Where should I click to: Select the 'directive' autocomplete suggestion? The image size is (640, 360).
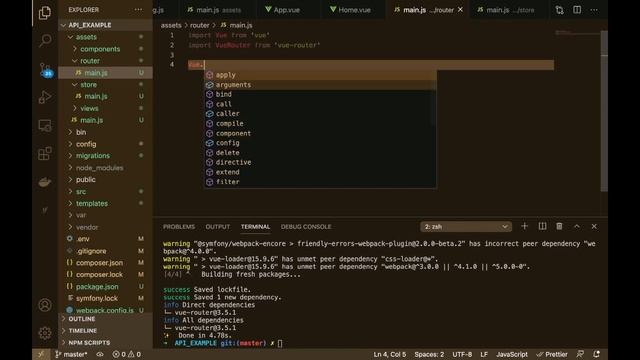coord(320,162)
